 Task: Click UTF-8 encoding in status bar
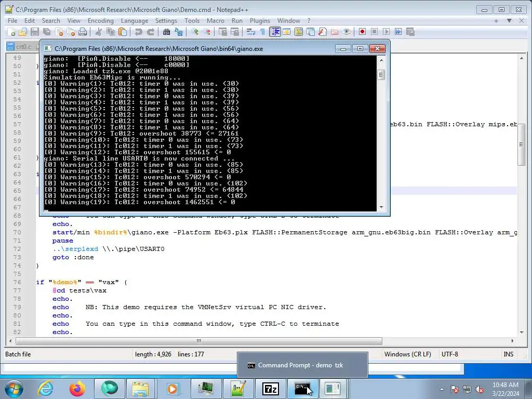coord(449,354)
